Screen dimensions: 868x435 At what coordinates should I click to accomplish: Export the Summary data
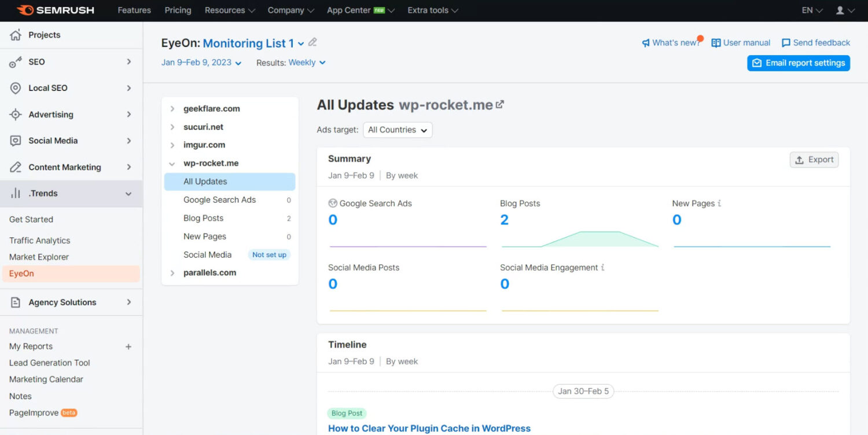point(814,160)
